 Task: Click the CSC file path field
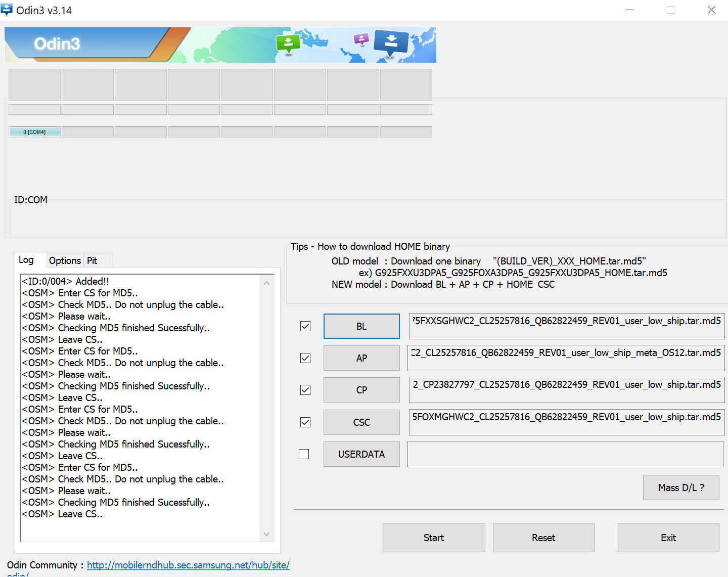(567, 422)
